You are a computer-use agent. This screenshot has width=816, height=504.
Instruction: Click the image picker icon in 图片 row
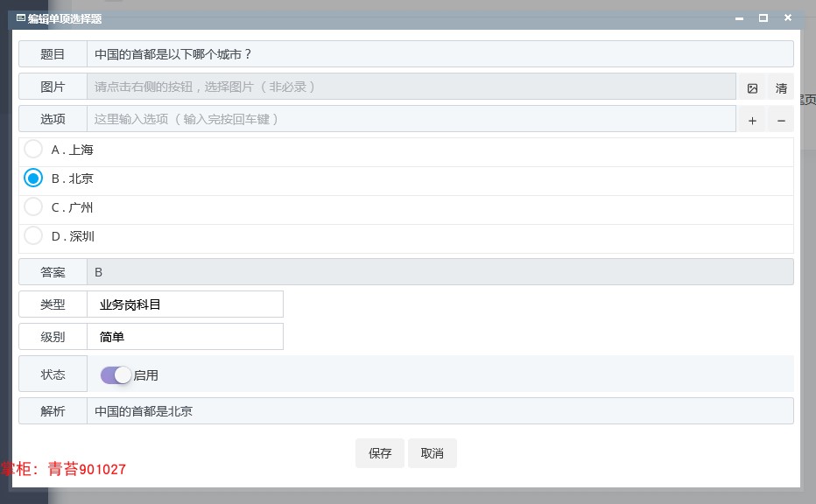[753, 87]
